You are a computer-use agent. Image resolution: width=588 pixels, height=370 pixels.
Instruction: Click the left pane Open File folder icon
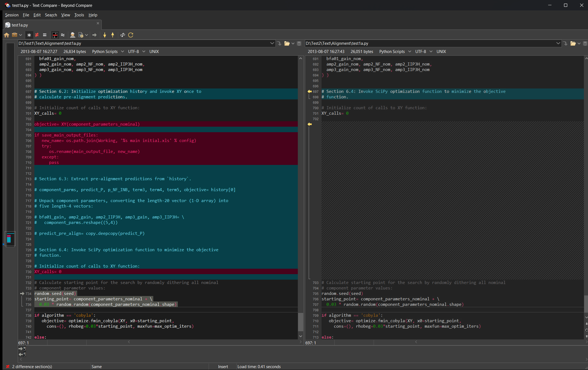point(287,43)
